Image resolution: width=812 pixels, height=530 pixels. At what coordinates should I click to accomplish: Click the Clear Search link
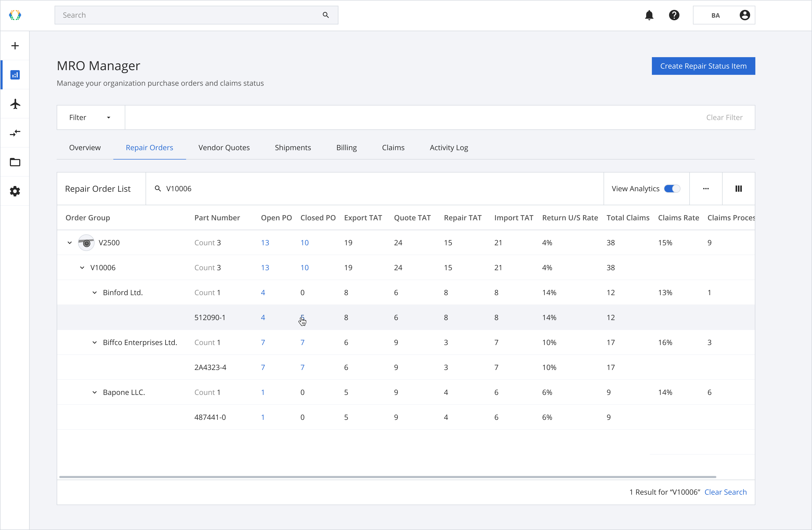[x=725, y=492]
